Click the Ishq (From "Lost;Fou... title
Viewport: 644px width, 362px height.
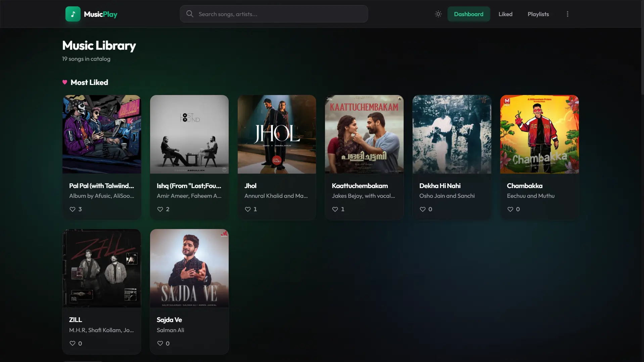pyautogui.click(x=189, y=186)
